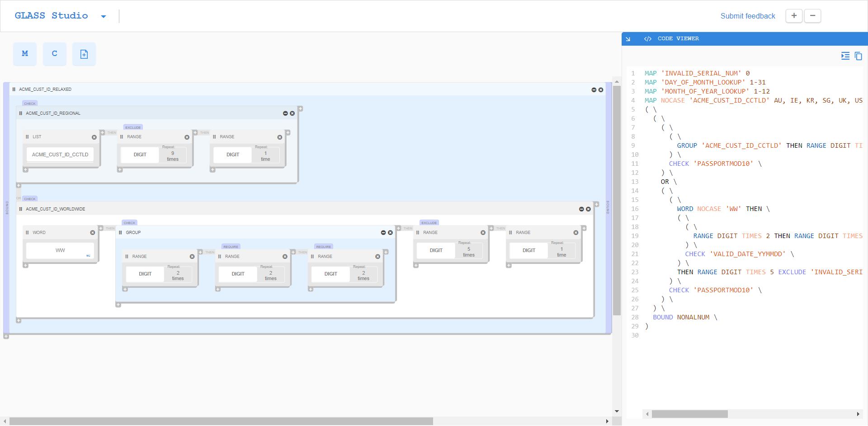Viewport: 868px width, 426px height.
Task: Click plus icon below the LIST block
Action: 26,170
